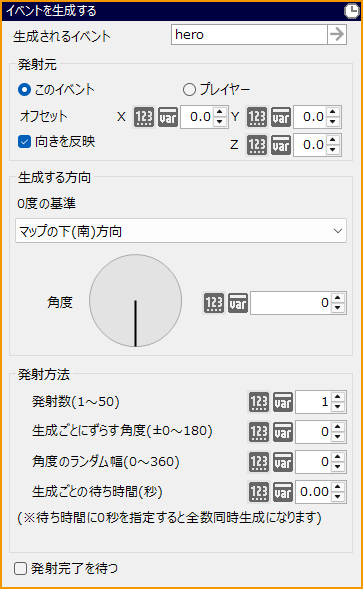Click the arrow button beside hero field
Screen dimensions: 363x589
[x=337, y=35]
